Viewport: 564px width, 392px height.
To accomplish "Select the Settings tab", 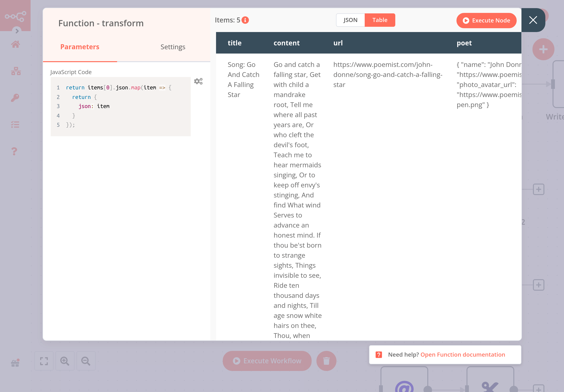I will tap(173, 47).
